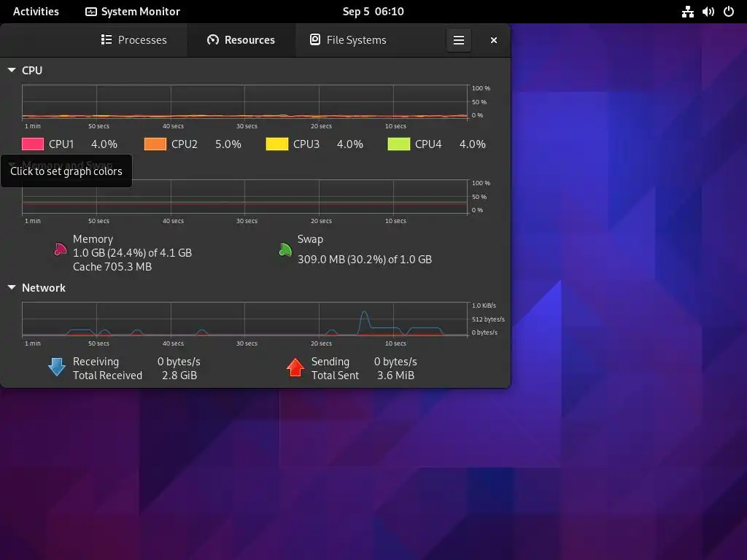
Task: Click the Swap pie chart color icon
Action: click(x=285, y=249)
